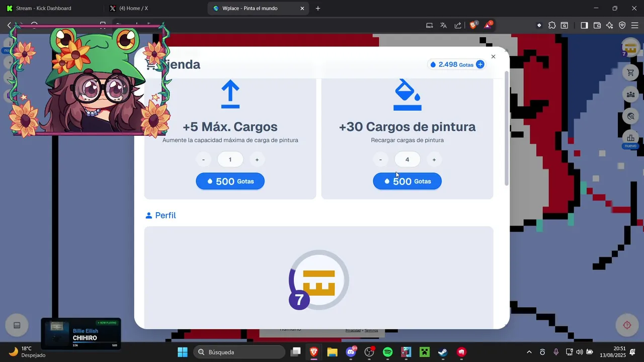Click the taskbar Búsqueda search box
Viewport: 644px width, 362px height.
pos(238,352)
